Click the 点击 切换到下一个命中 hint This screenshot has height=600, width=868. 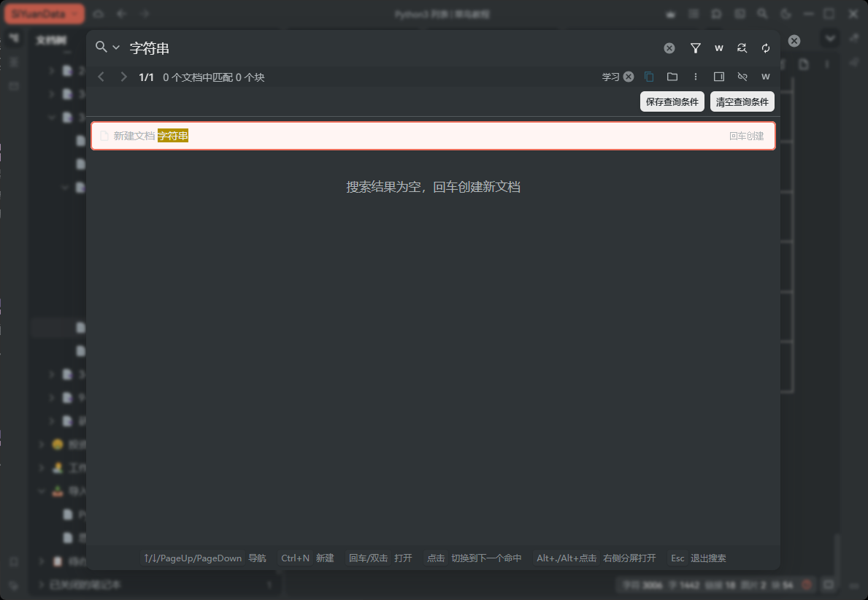click(x=474, y=558)
